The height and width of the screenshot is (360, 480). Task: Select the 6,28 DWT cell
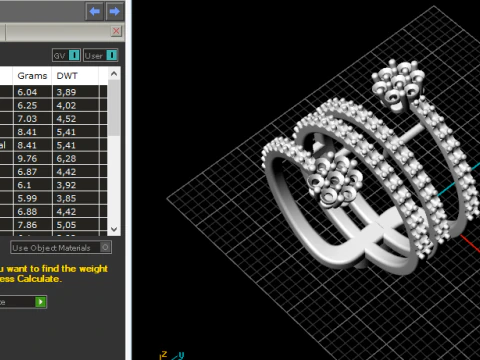[x=76, y=158]
